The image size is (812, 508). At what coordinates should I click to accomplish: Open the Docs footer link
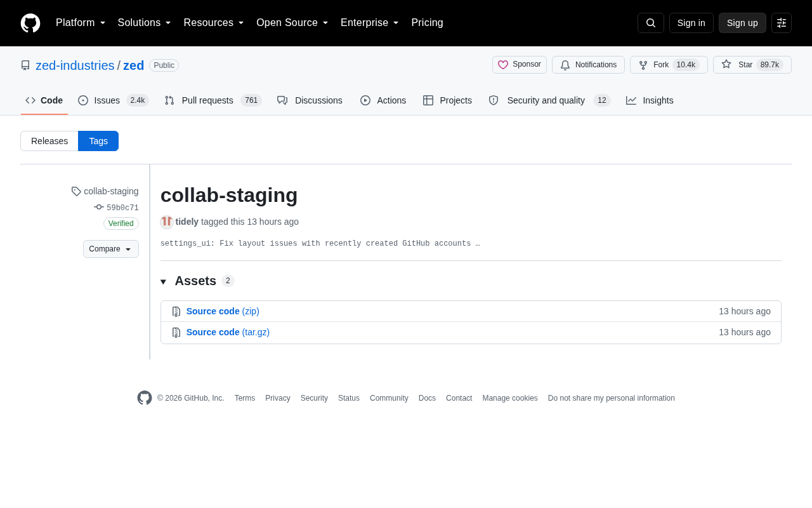coord(427,398)
